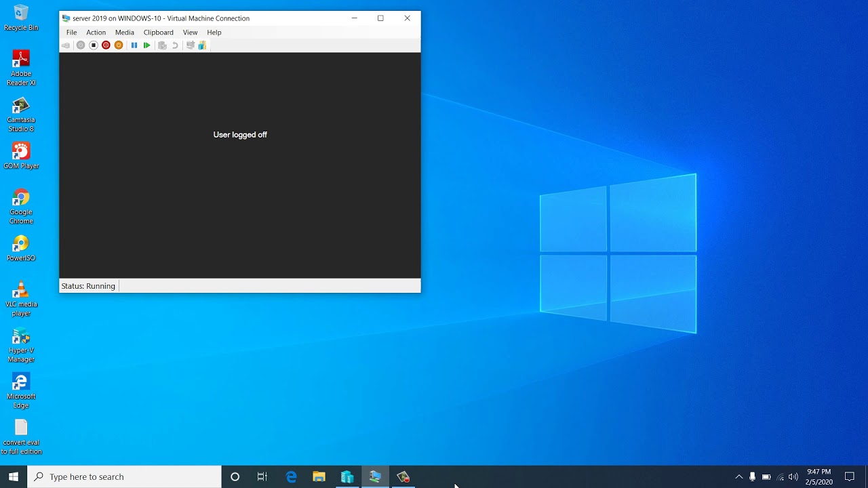
Task: Open the View menu
Action: click(190, 33)
